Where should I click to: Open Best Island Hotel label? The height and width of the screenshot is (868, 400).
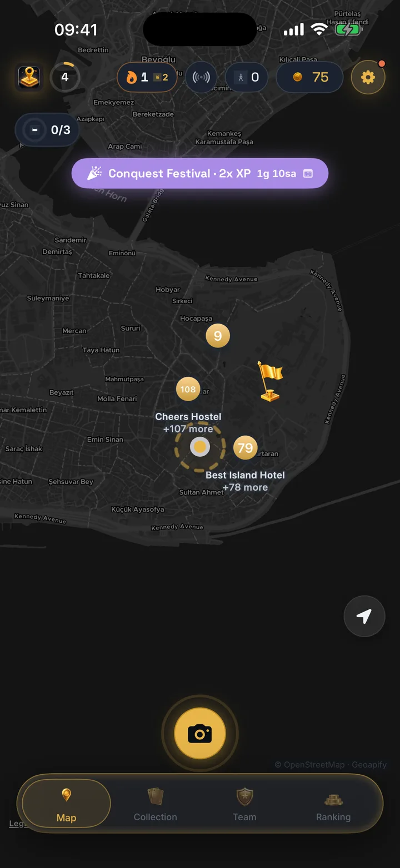tap(245, 475)
